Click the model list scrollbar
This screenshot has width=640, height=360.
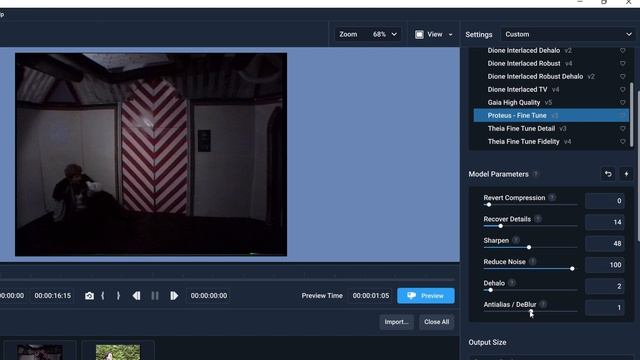click(632, 114)
